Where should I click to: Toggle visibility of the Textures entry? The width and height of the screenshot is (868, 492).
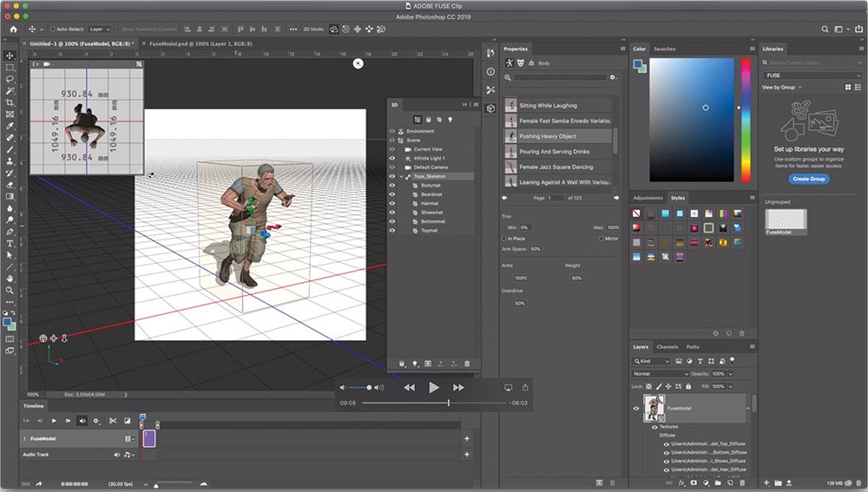click(654, 427)
